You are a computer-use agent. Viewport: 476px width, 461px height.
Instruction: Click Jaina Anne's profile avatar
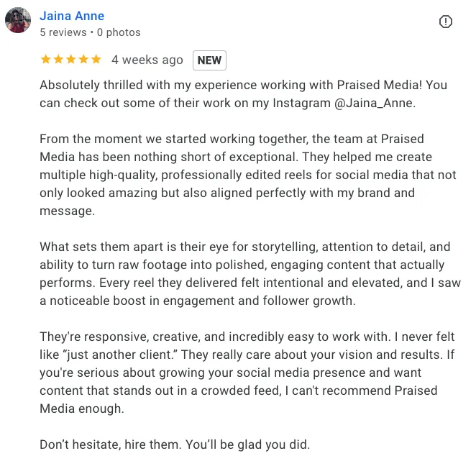click(x=18, y=21)
